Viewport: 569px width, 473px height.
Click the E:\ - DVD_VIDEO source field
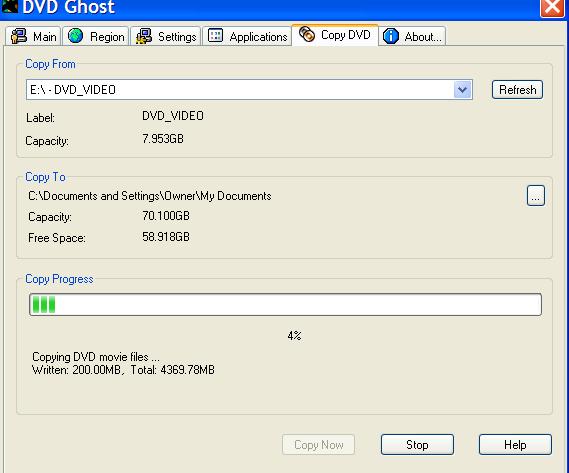coord(249,89)
